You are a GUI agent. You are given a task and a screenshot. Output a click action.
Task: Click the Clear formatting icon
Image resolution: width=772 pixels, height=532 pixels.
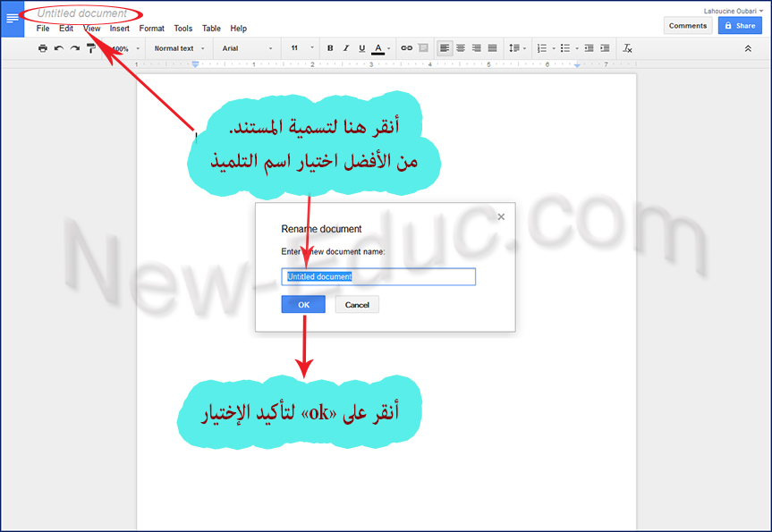click(627, 48)
